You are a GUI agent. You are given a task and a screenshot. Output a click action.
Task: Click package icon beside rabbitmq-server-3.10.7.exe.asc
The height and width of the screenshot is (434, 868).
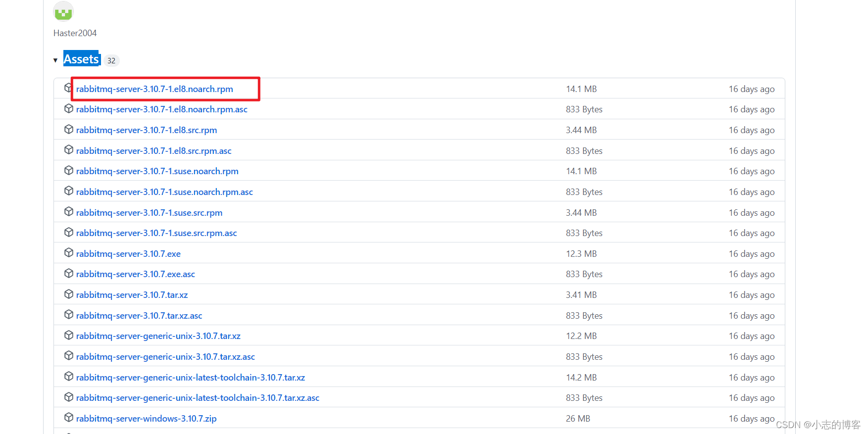[x=69, y=273]
